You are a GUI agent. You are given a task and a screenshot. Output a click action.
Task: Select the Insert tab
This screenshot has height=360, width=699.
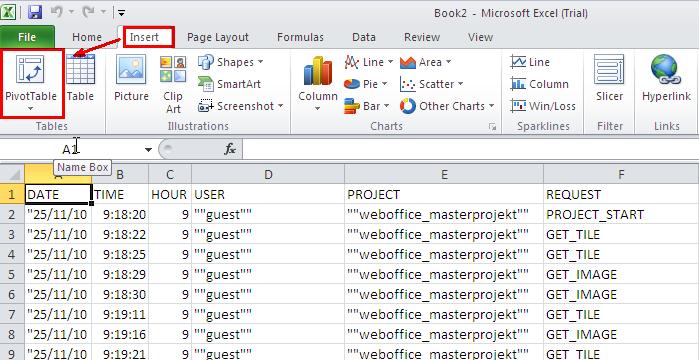click(144, 37)
